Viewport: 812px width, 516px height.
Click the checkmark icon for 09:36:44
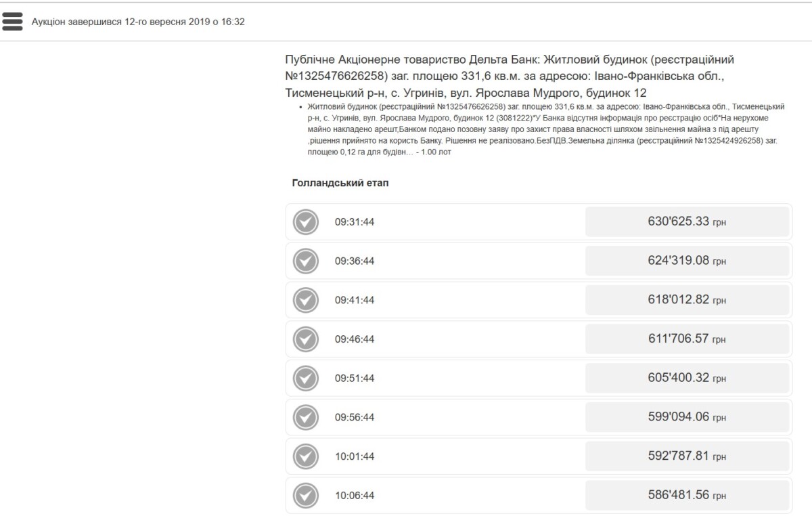pyautogui.click(x=306, y=261)
